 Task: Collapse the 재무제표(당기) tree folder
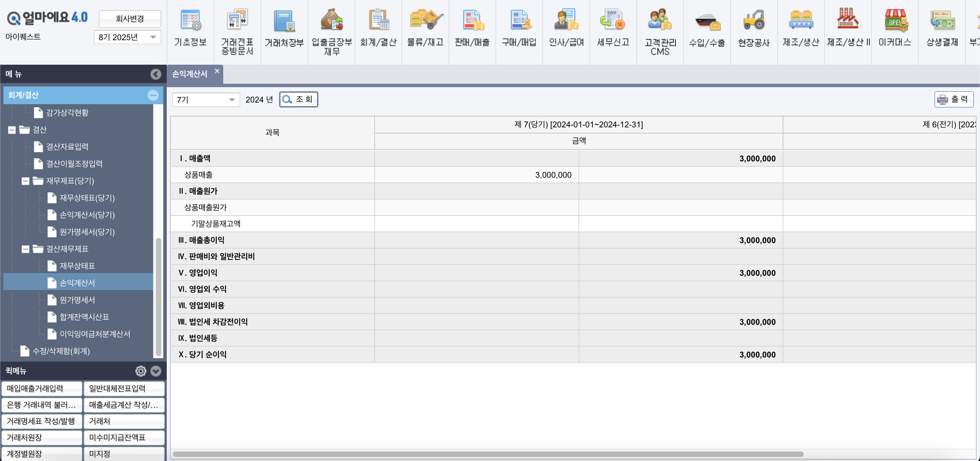coord(26,181)
